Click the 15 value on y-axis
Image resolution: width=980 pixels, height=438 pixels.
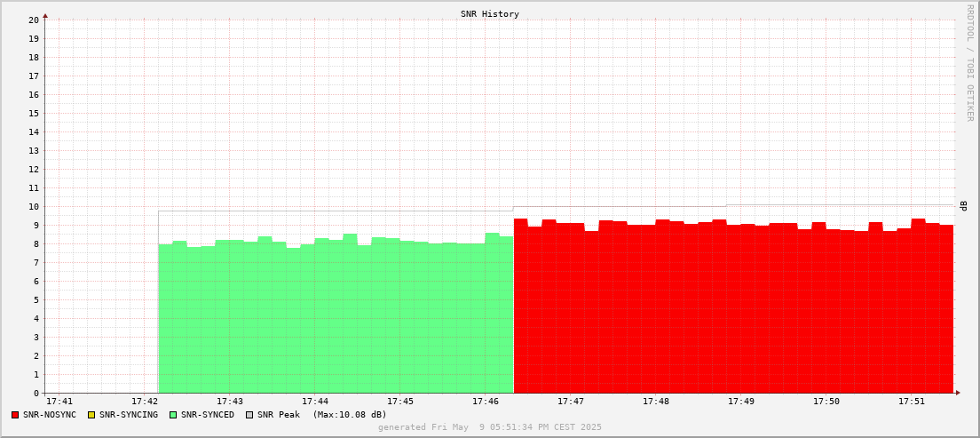(x=34, y=113)
